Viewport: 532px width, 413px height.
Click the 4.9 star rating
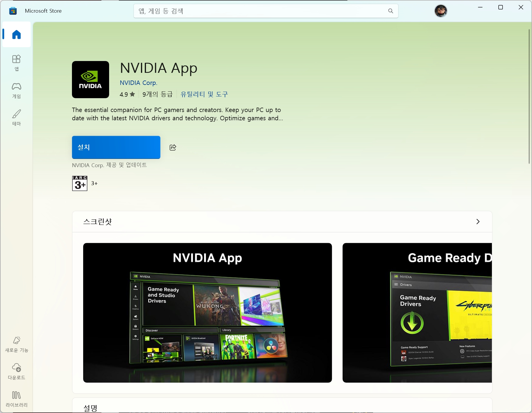[127, 94]
